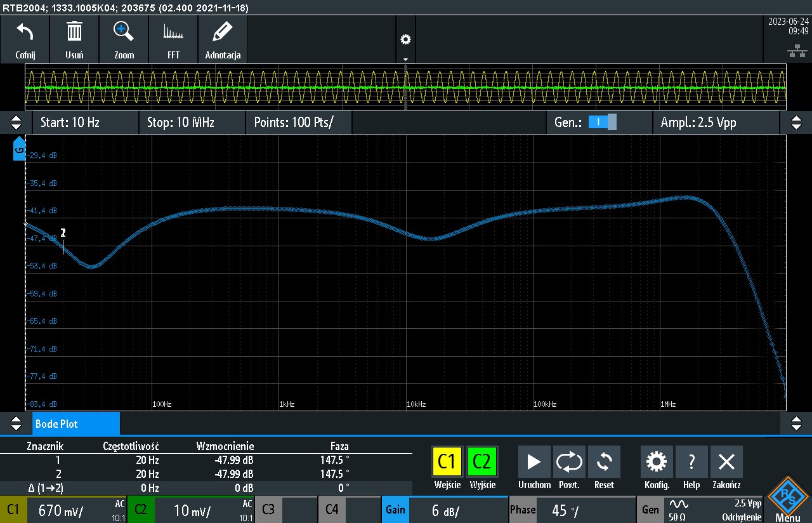Click the Powt. repeat loop icon
The height and width of the screenshot is (523, 812).
coord(569,461)
